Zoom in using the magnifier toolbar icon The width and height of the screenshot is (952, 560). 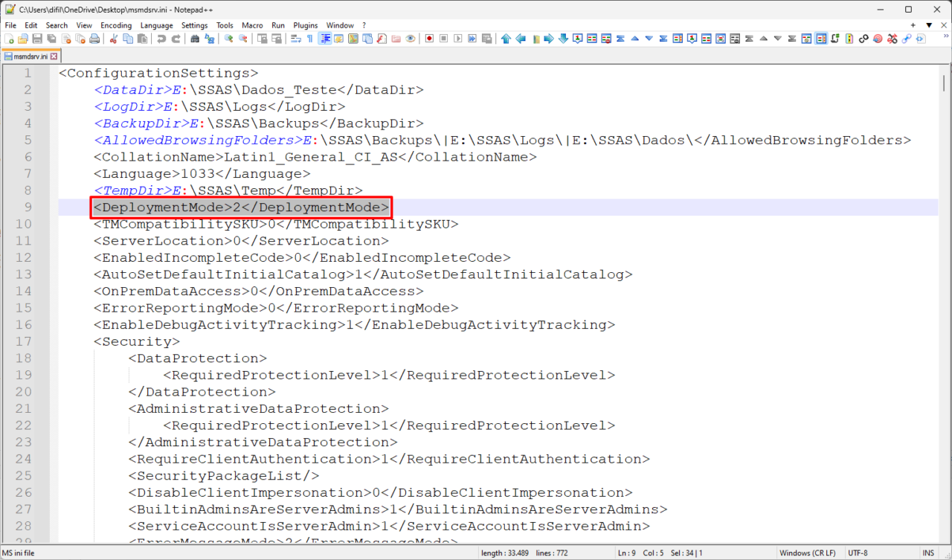(228, 39)
